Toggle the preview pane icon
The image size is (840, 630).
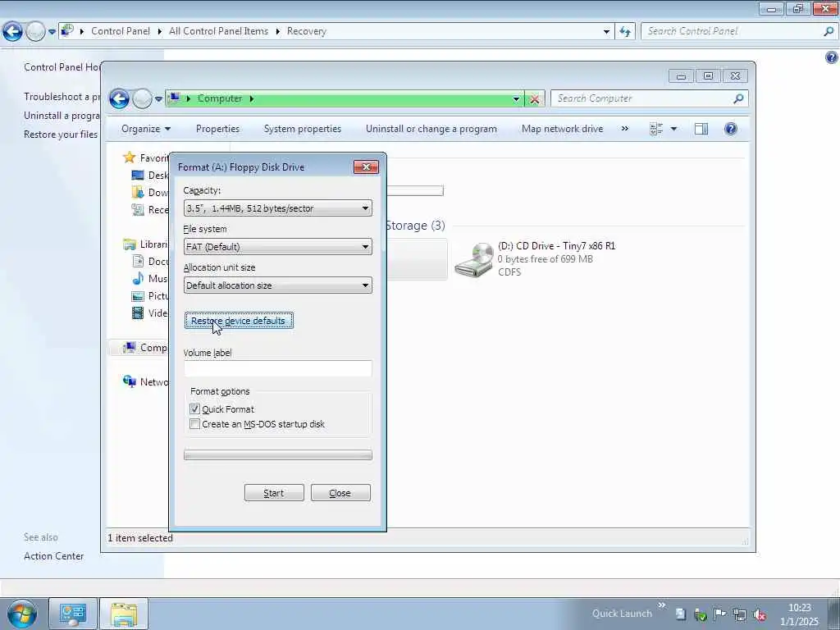pyautogui.click(x=701, y=129)
